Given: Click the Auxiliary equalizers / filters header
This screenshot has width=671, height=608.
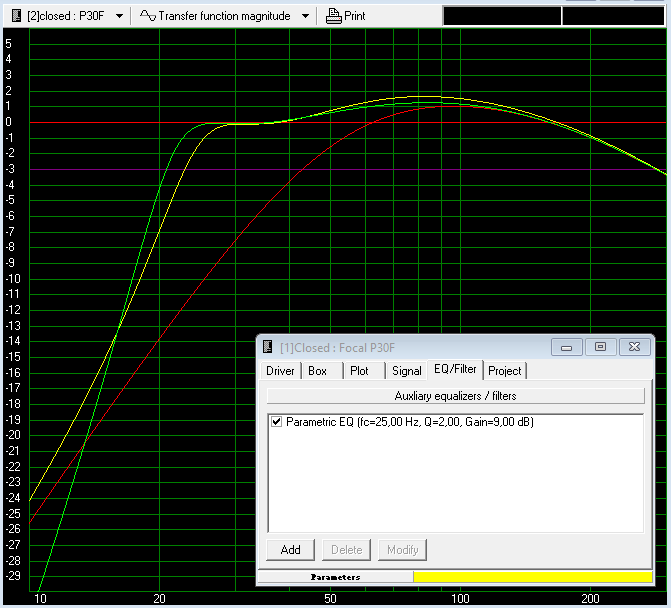Looking at the screenshot, I should (455, 396).
